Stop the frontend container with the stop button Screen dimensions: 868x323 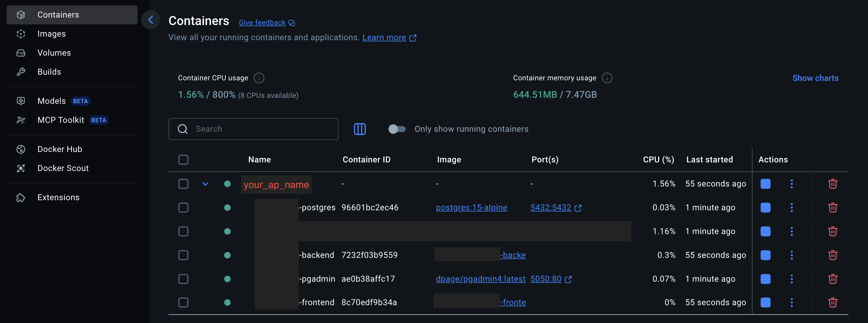[x=765, y=302]
